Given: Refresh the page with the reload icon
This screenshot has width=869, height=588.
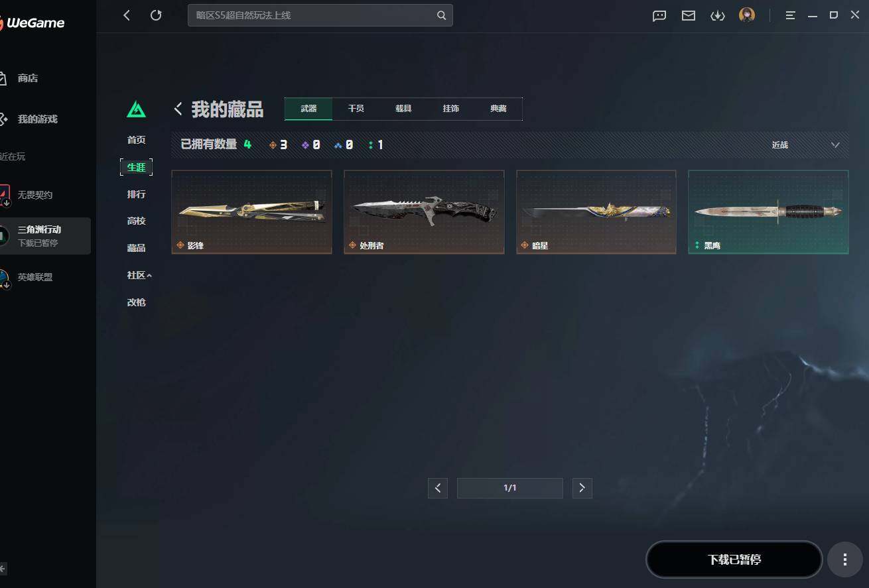Looking at the screenshot, I should (x=156, y=15).
